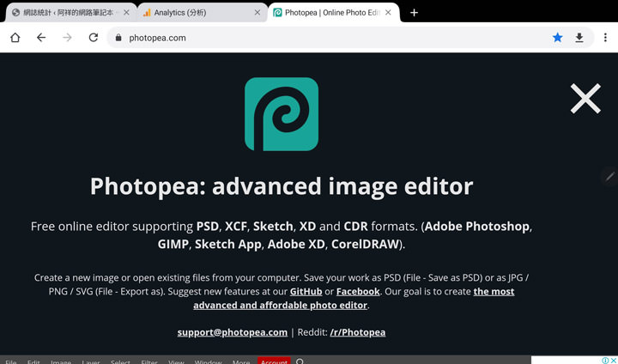Go back using the back arrow
The height and width of the screenshot is (364, 618).
(41, 38)
